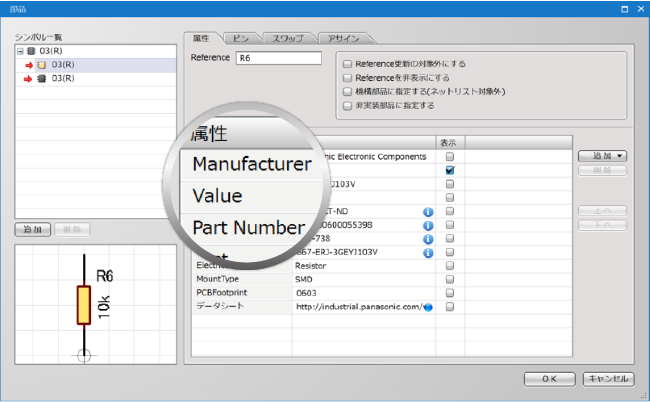The height and width of the screenshot is (402, 650).
Task: Select the PCBFootprint attribute name
Action: coord(221,293)
